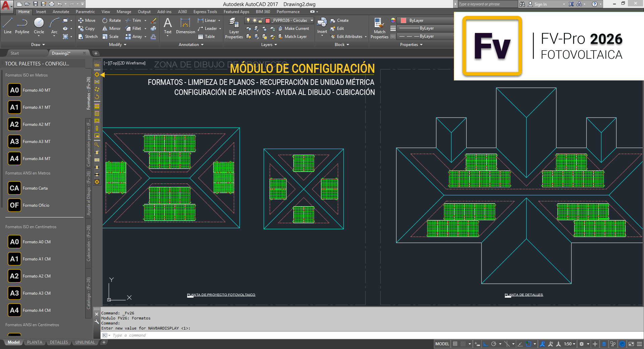This screenshot has height=349, width=644.
Task: Activate the Circle tool
Action: [39, 26]
